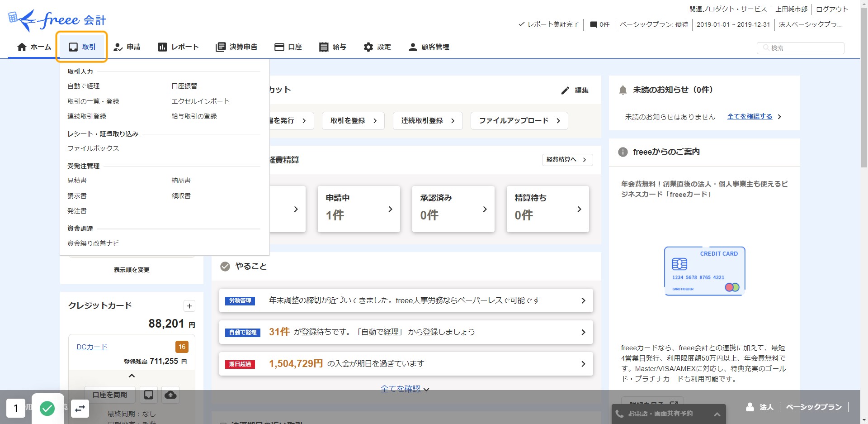
Task: Select 取引の一覧・登録 menu entry
Action: [93, 101]
